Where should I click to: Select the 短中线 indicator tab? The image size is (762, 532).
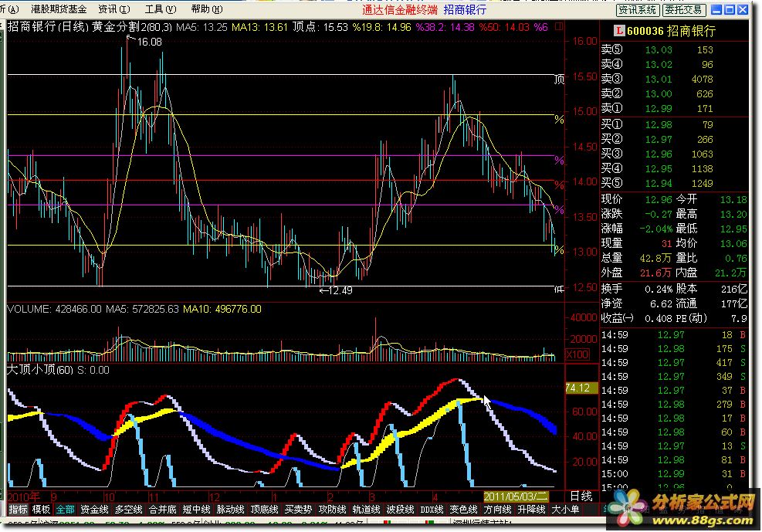(196, 510)
